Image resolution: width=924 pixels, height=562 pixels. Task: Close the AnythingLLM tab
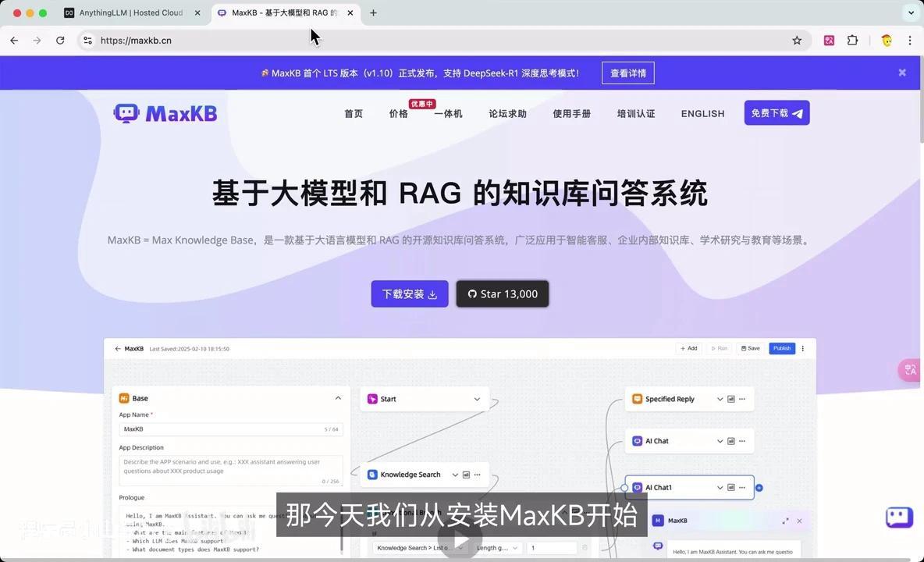point(197,13)
